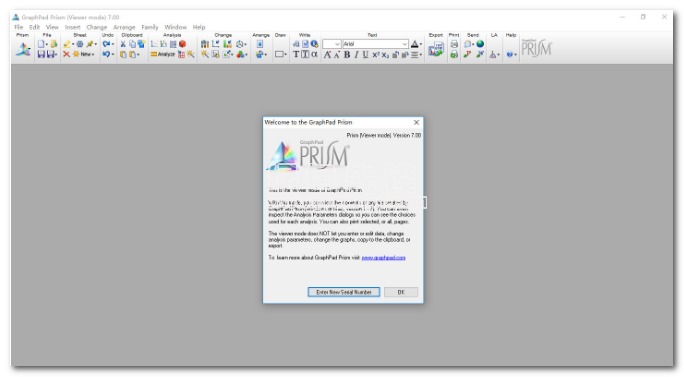Click the superscript x² icon

[x=376, y=55]
